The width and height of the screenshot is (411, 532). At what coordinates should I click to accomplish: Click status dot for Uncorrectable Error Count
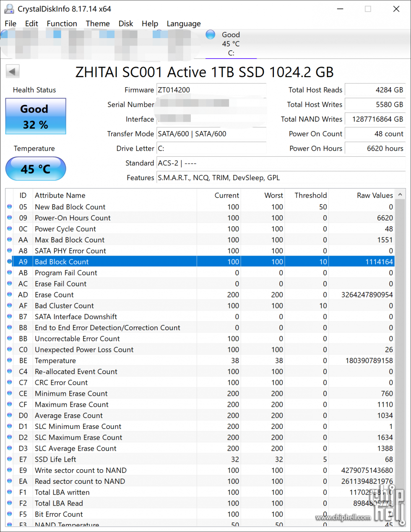pos(10,338)
